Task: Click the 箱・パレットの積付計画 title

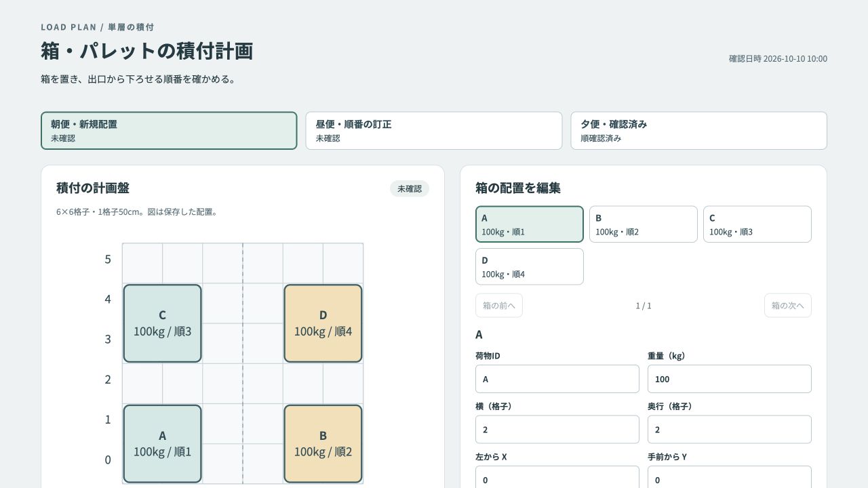Action: 147,51
